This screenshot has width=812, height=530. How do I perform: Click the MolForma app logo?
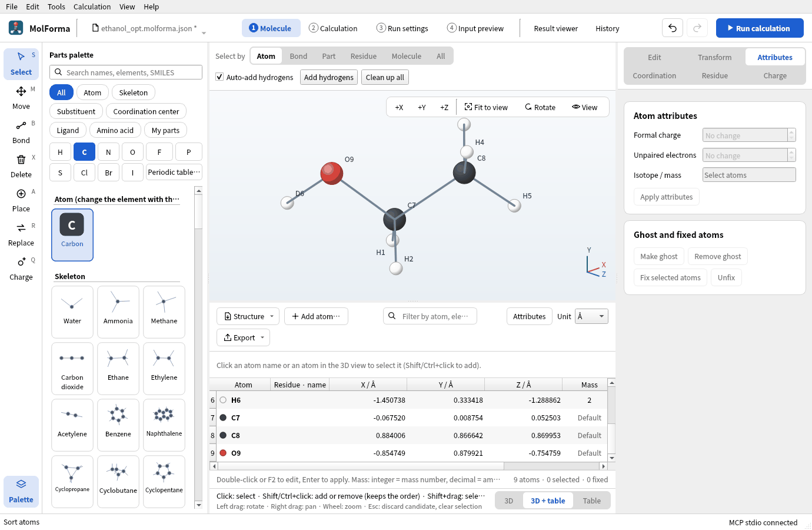coord(16,28)
